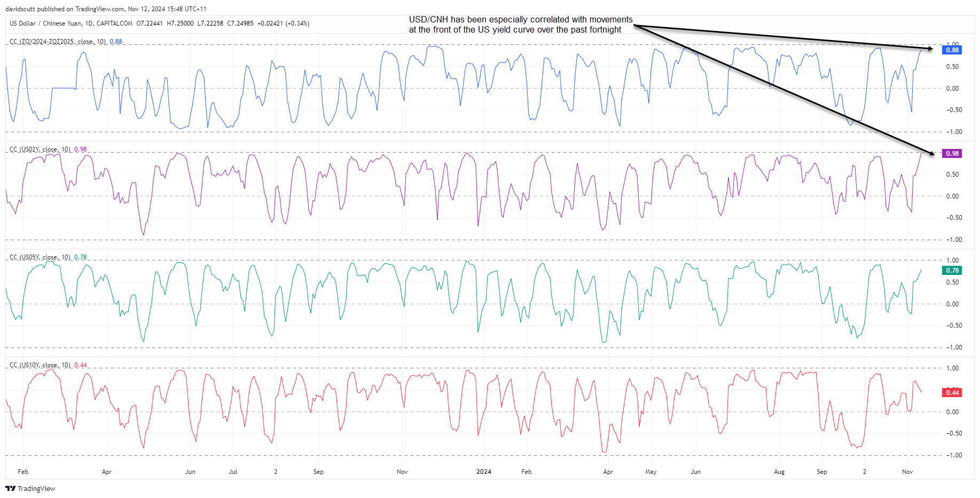Click the CC (US02Y, close, 10) indicator label
The height and width of the screenshot is (498, 980).
[x=40, y=149]
